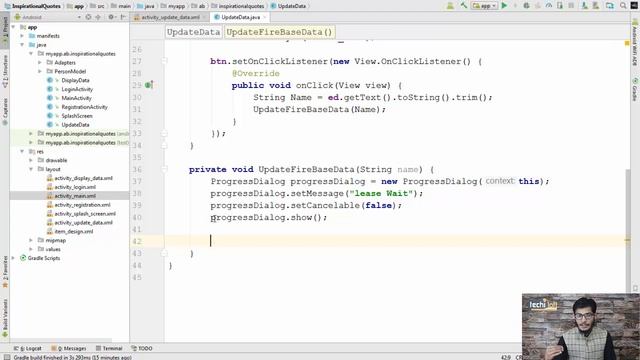
Task: Open the TODO tool window tab
Action: 142,348
